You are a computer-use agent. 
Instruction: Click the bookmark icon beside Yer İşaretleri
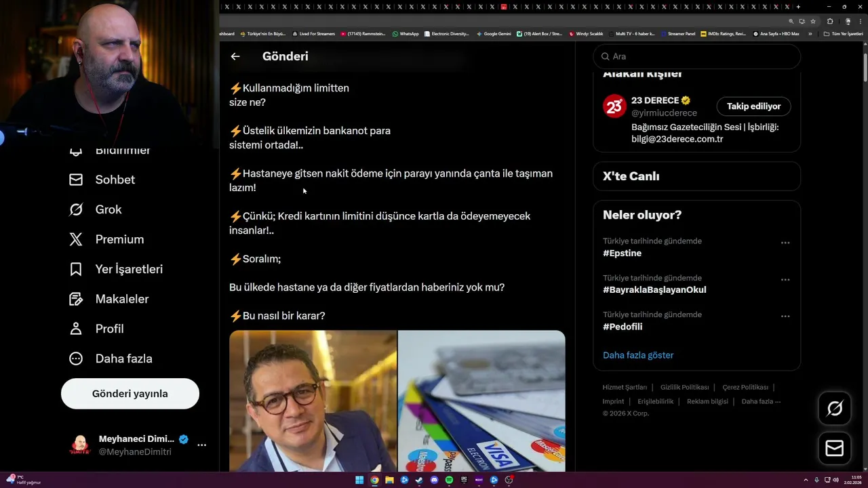coord(76,269)
